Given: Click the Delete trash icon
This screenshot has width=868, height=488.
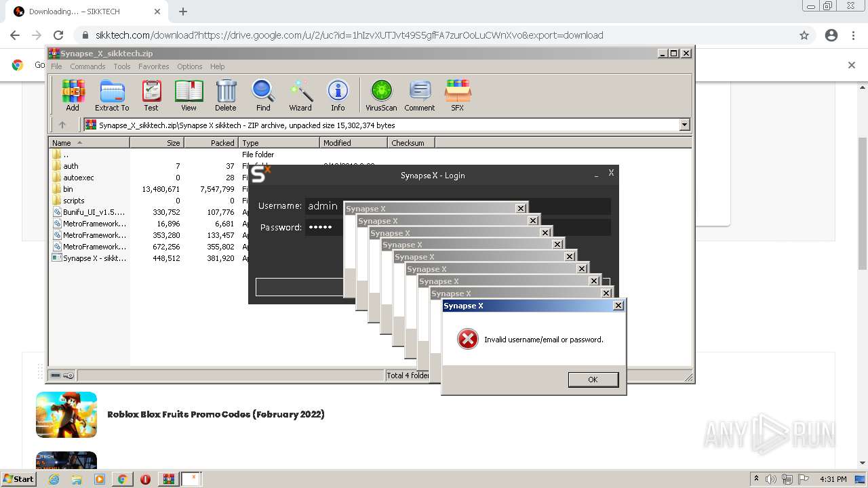Looking at the screenshot, I should (226, 95).
